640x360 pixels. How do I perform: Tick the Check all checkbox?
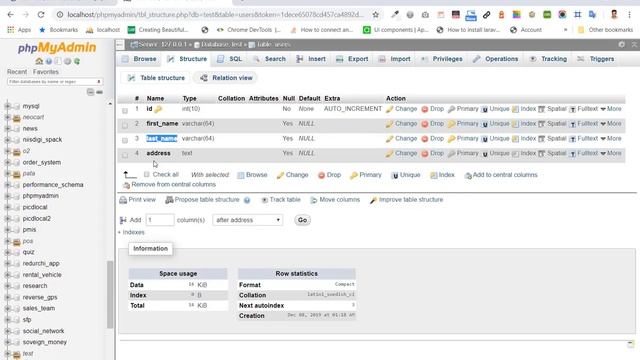pyautogui.click(x=147, y=174)
